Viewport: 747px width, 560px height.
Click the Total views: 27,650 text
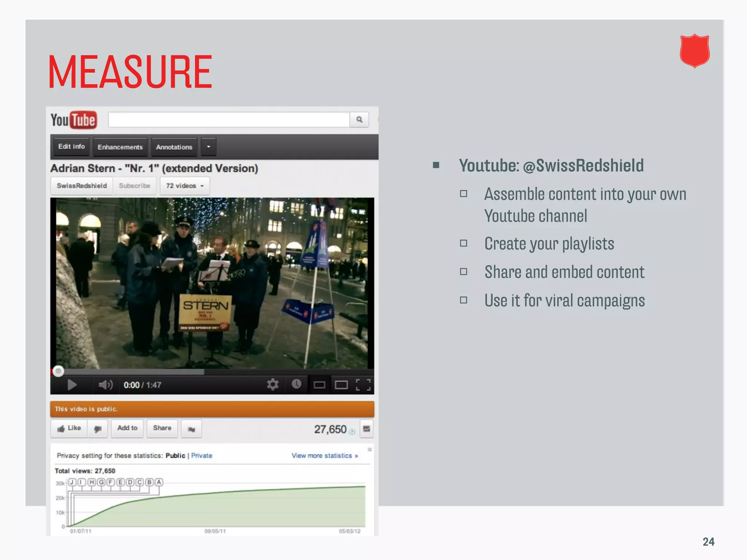tap(85, 471)
